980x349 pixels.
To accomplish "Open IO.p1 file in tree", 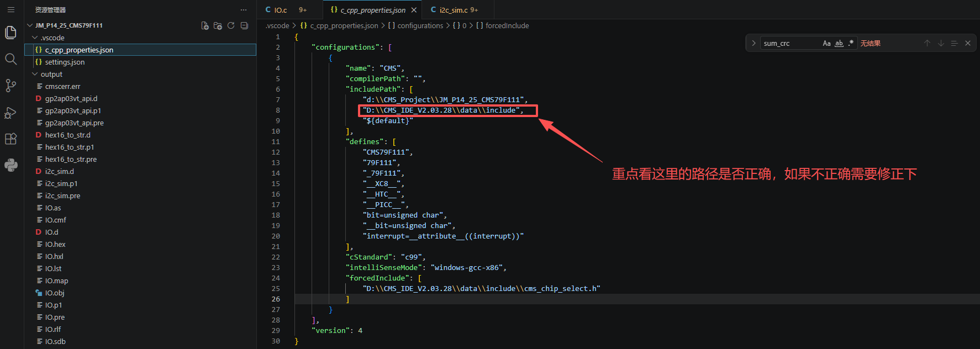I will 141,305.
